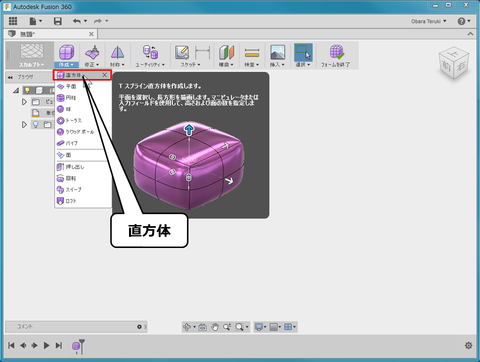Choose 押し出し extrude from create menu
Image resolution: width=480 pixels, height=362 pixels.
pyautogui.click(x=83, y=167)
